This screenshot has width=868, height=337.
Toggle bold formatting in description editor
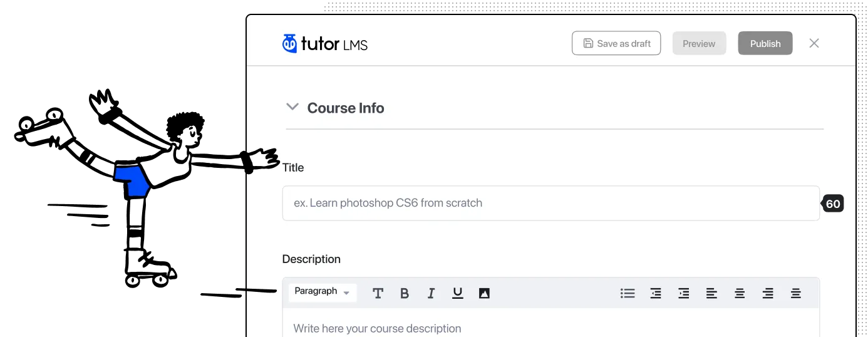(405, 293)
